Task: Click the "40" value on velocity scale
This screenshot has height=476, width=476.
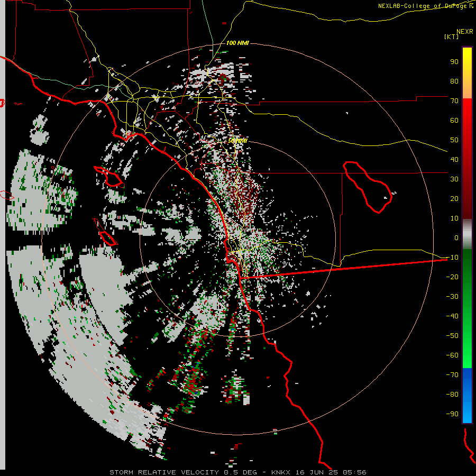Action: (454, 159)
